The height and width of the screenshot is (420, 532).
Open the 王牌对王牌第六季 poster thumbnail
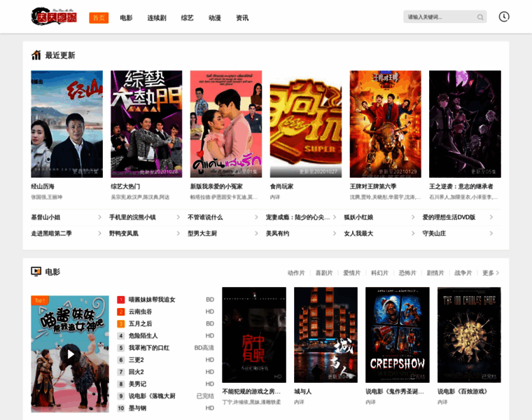coord(385,124)
